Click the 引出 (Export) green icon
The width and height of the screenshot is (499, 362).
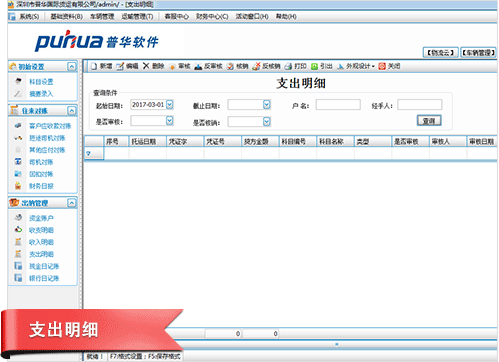click(314, 66)
